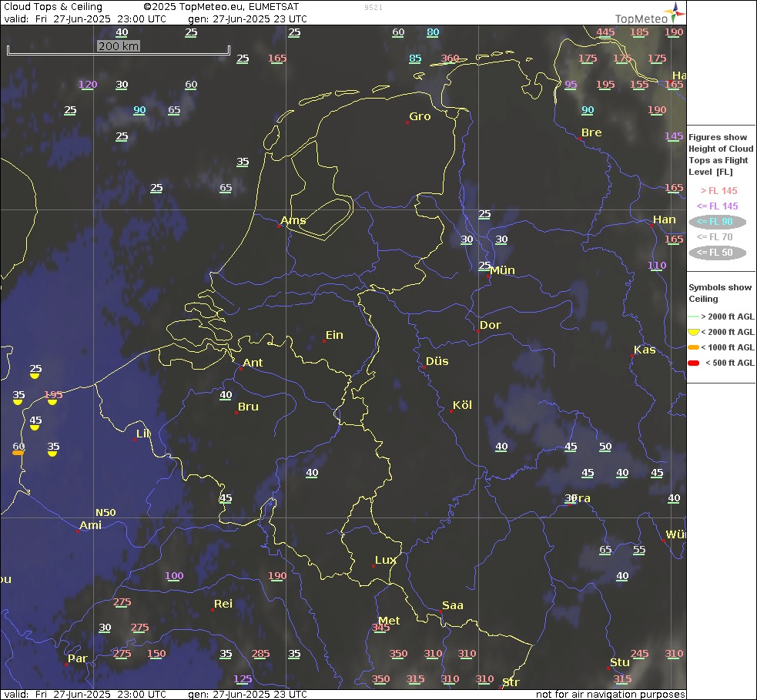This screenshot has width=757, height=700.
Task: Click the Dortmund 'Dor' city label
Action: pos(491,326)
